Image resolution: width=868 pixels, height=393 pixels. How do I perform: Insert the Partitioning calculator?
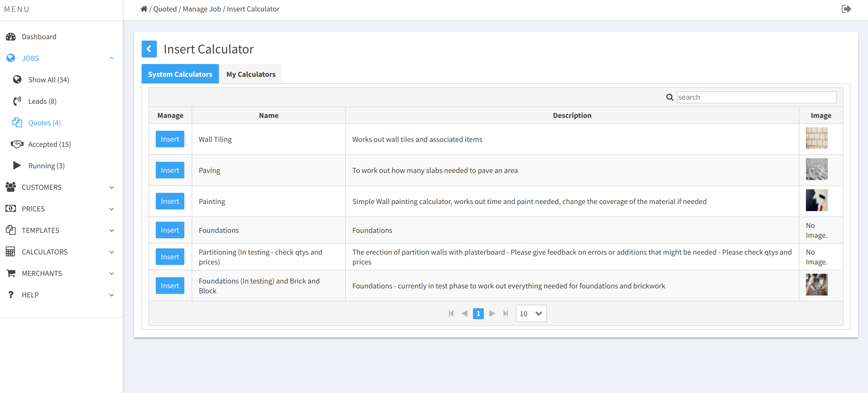170,257
